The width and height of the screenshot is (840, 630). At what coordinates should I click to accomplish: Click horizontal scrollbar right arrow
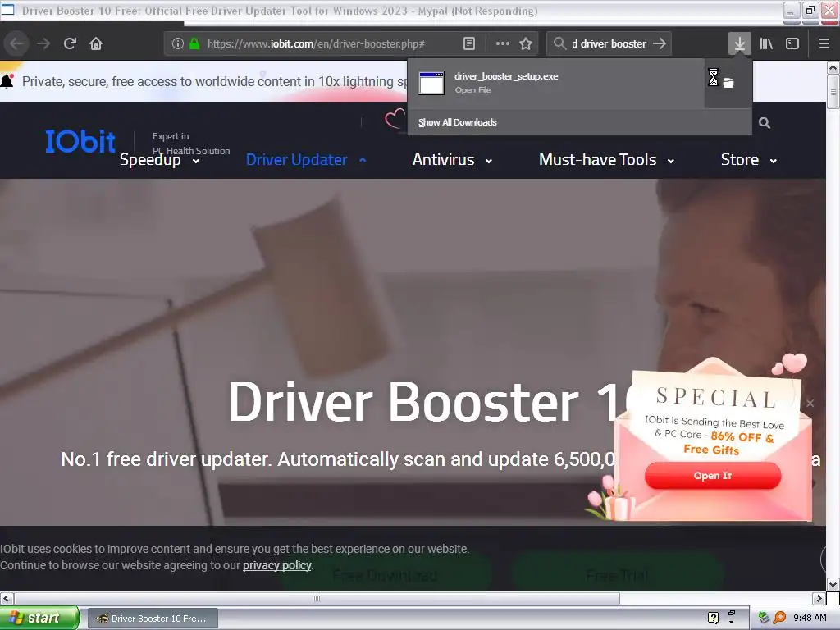click(x=819, y=598)
